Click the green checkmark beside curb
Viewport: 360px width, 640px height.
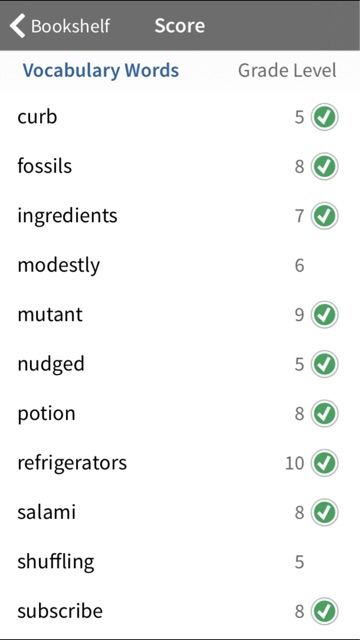[x=324, y=117]
